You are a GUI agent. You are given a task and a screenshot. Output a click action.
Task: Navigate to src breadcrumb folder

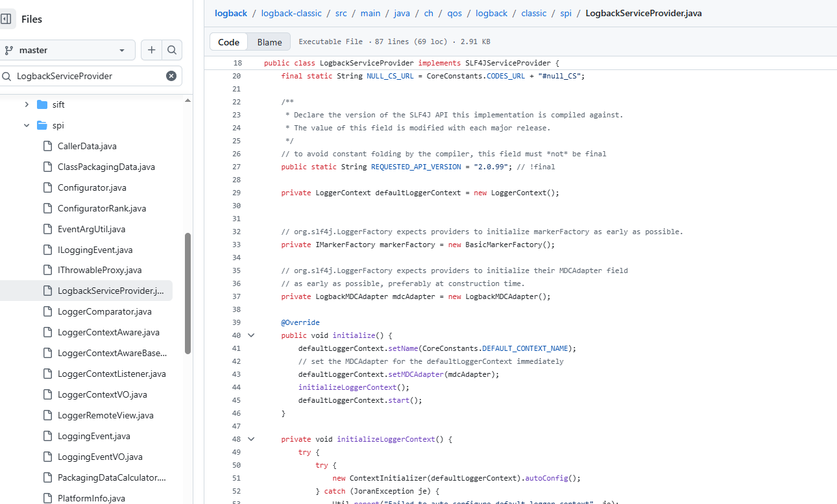tap(341, 13)
